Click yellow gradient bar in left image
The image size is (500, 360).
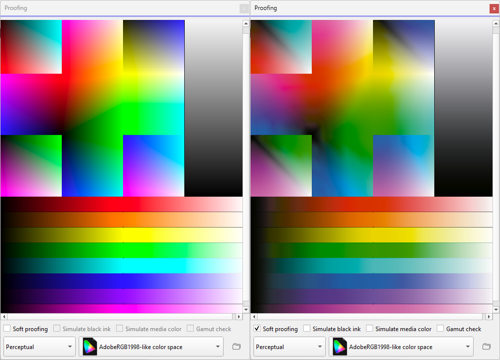(x=121, y=235)
